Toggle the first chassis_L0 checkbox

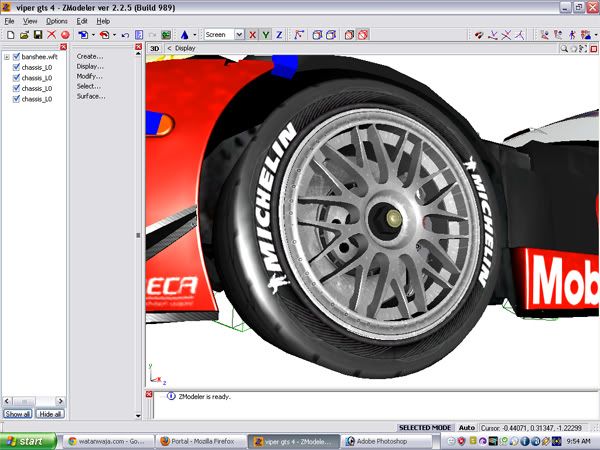pyautogui.click(x=17, y=67)
